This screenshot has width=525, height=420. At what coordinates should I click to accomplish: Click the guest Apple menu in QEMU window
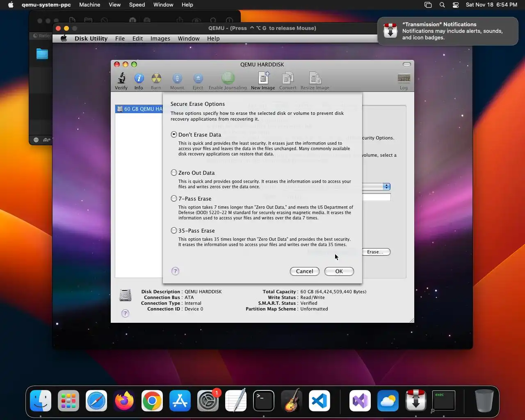click(x=64, y=39)
